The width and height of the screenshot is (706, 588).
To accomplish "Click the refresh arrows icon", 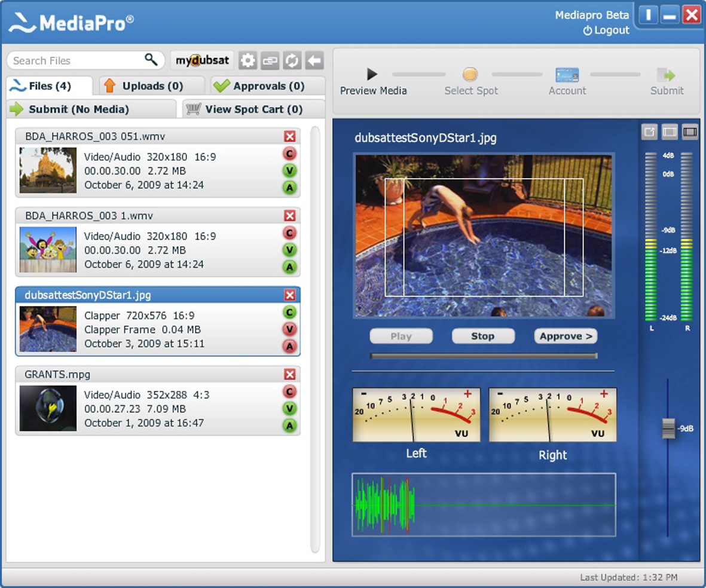I will [x=292, y=60].
